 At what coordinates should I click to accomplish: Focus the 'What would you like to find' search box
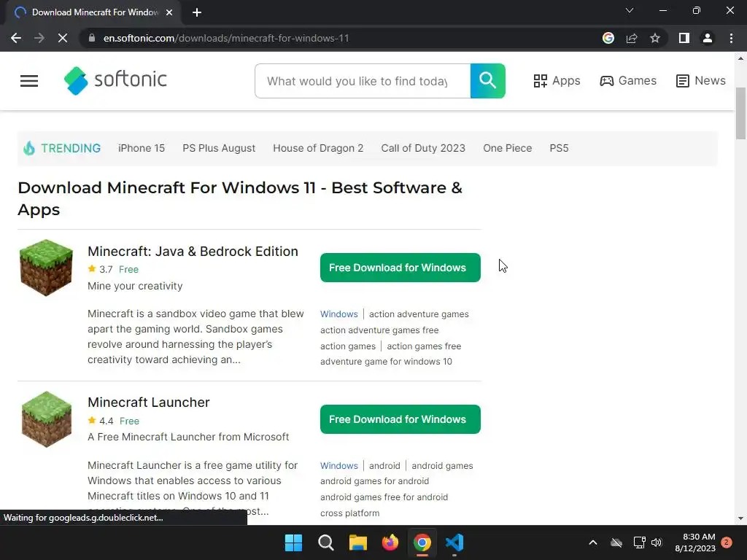363,81
